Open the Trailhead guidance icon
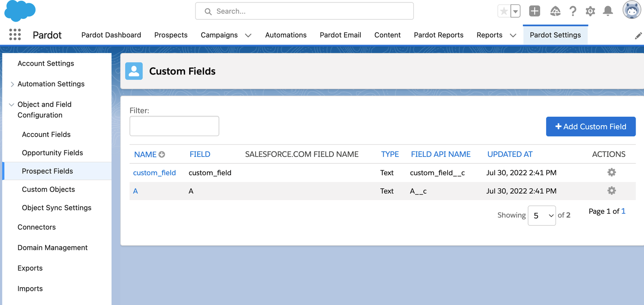Image resolution: width=644 pixels, height=305 pixels. [555, 11]
